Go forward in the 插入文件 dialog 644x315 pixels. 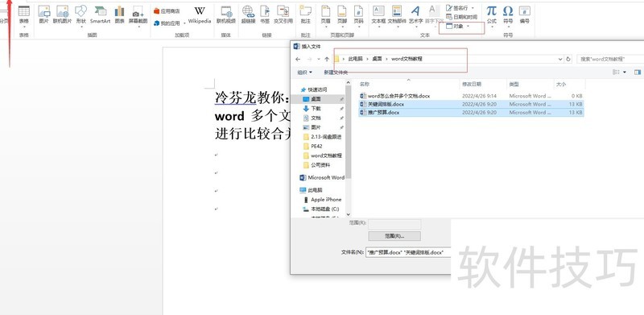(x=310, y=60)
